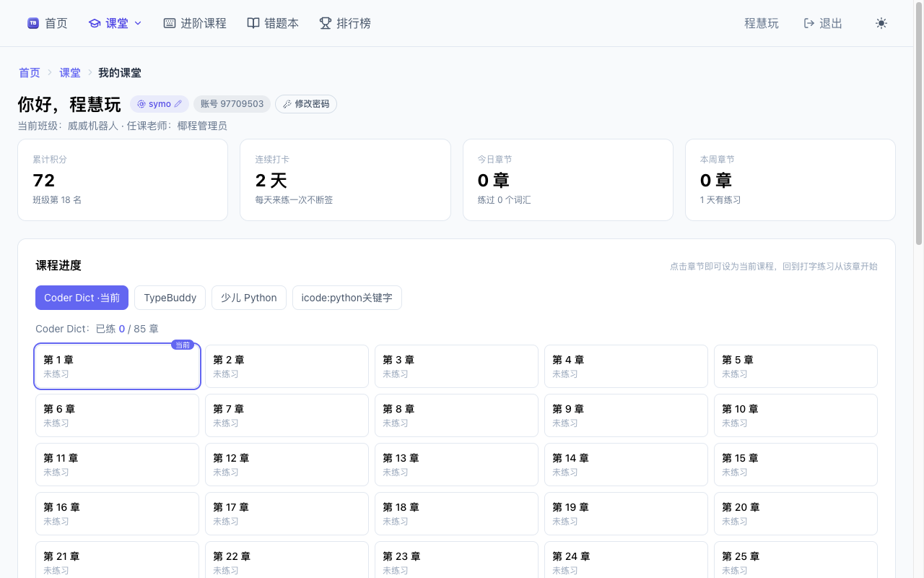Click 修改密码 button
This screenshot has width=924, height=578.
tap(306, 104)
